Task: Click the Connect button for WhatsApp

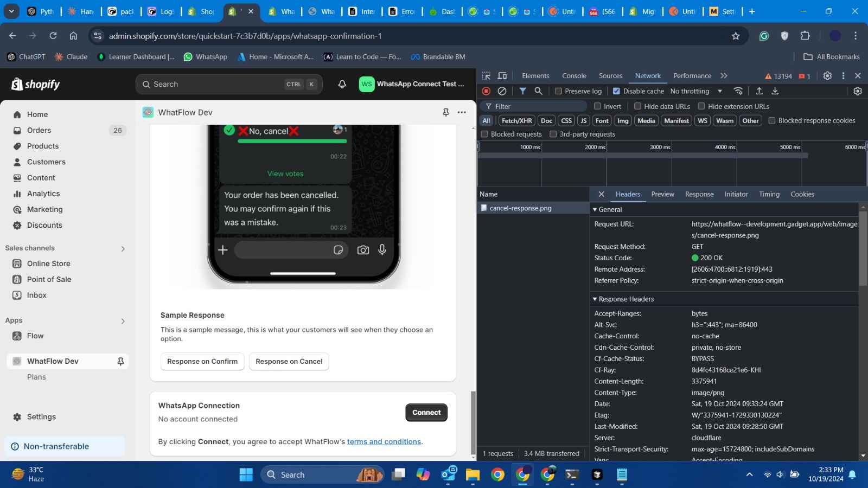Action: click(x=426, y=412)
